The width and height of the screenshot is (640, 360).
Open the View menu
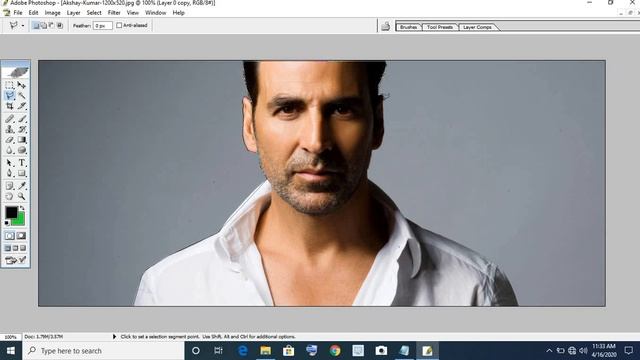click(x=133, y=13)
